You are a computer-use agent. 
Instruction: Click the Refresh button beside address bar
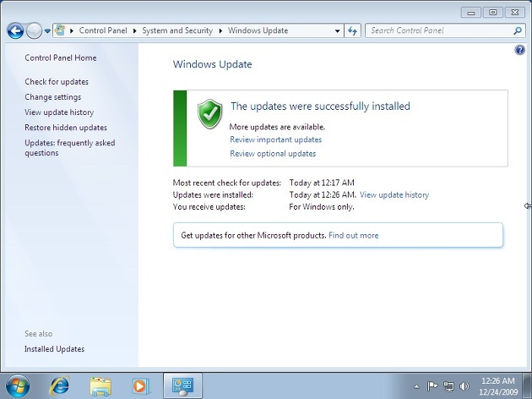click(352, 31)
